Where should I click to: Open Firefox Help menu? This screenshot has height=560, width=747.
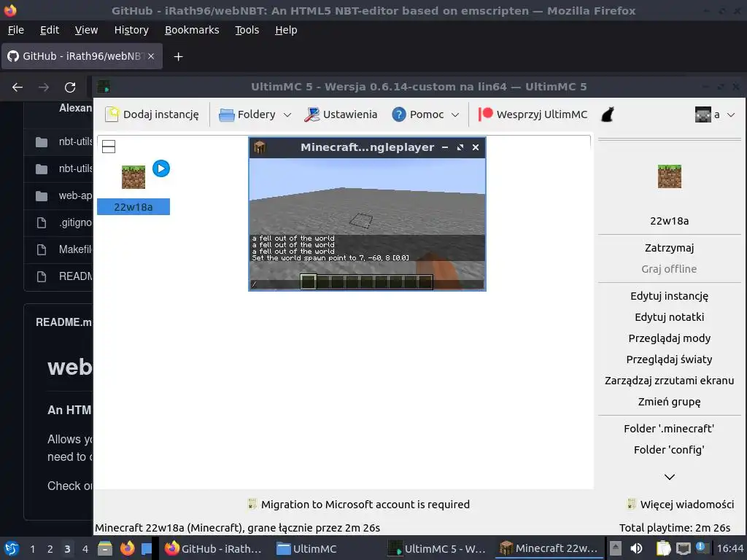286,30
